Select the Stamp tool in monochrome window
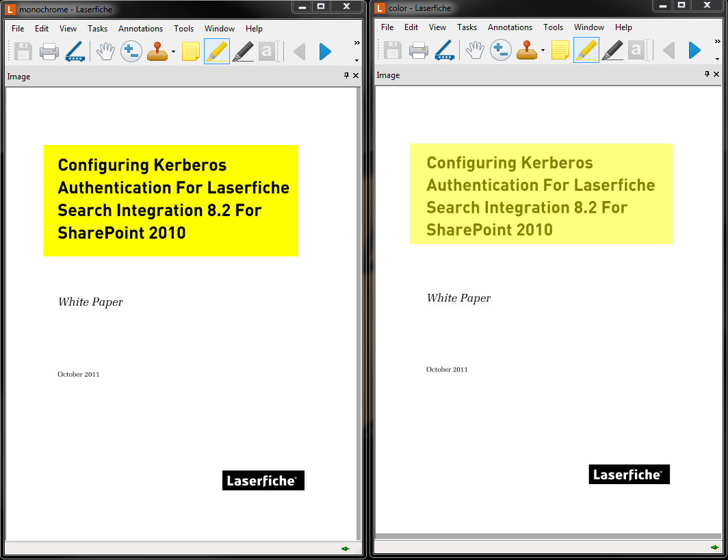The image size is (728, 560). (157, 51)
